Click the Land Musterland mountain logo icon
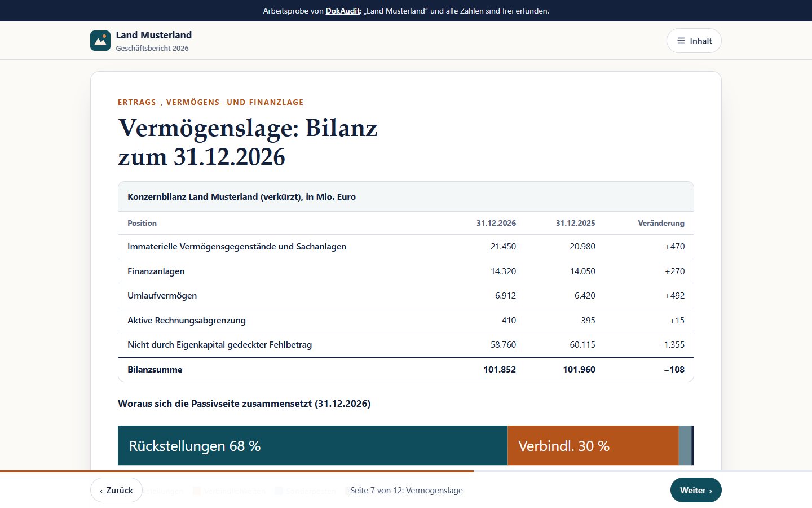Viewport: 812px width, 508px height. click(100, 41)
